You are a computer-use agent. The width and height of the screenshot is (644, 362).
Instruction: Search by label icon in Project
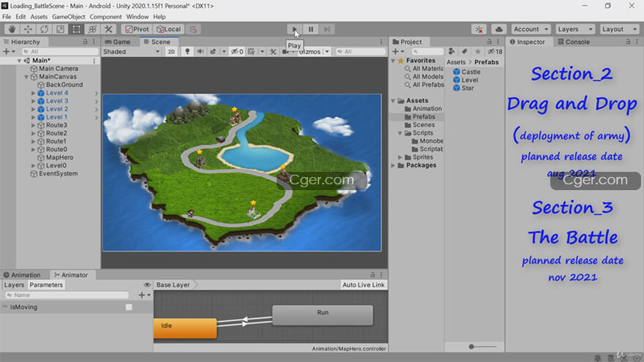[465, 51]
